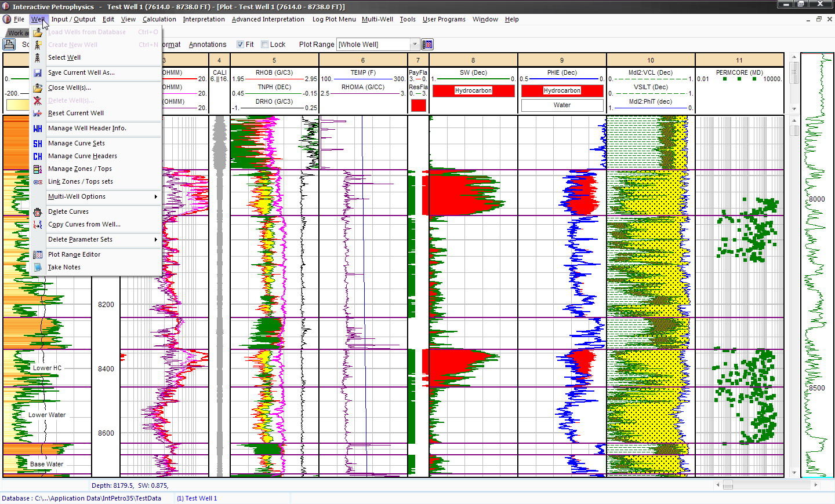Screen dimensions: 835x504
Task: Enable the Lock checkbox
Action: 265,45
